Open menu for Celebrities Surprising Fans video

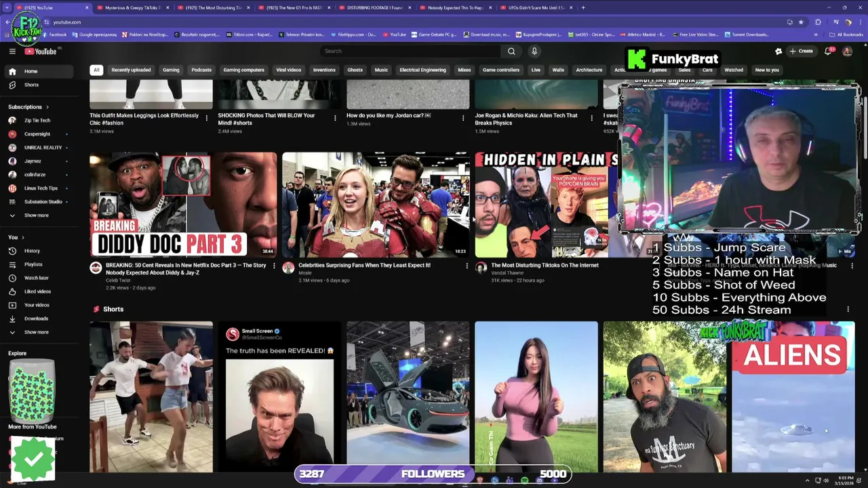467,266
